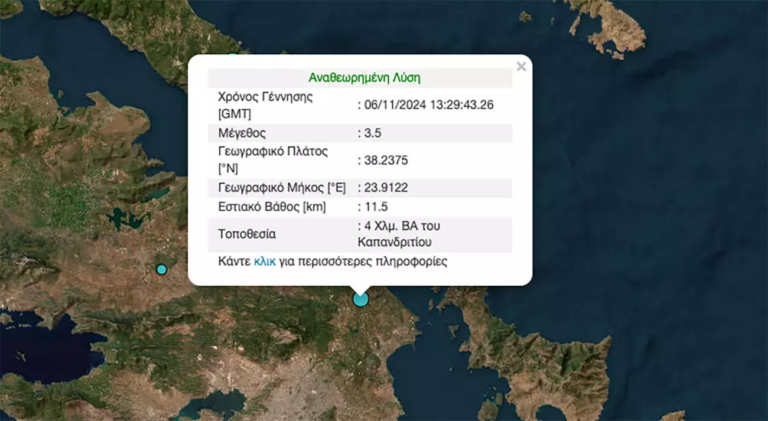Click the 'Χρόνος Γέννησης [GMT]' label
768x421 pixels.
tap(265, 105)
